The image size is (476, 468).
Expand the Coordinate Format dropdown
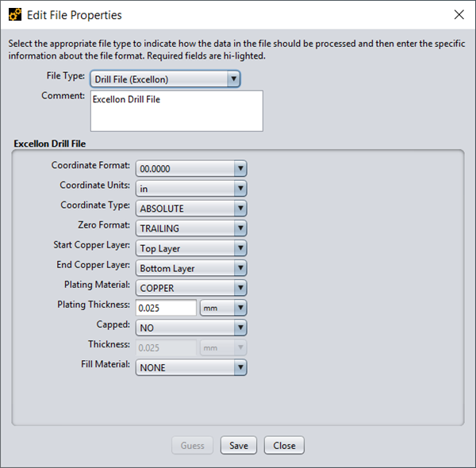click(191, 169)
